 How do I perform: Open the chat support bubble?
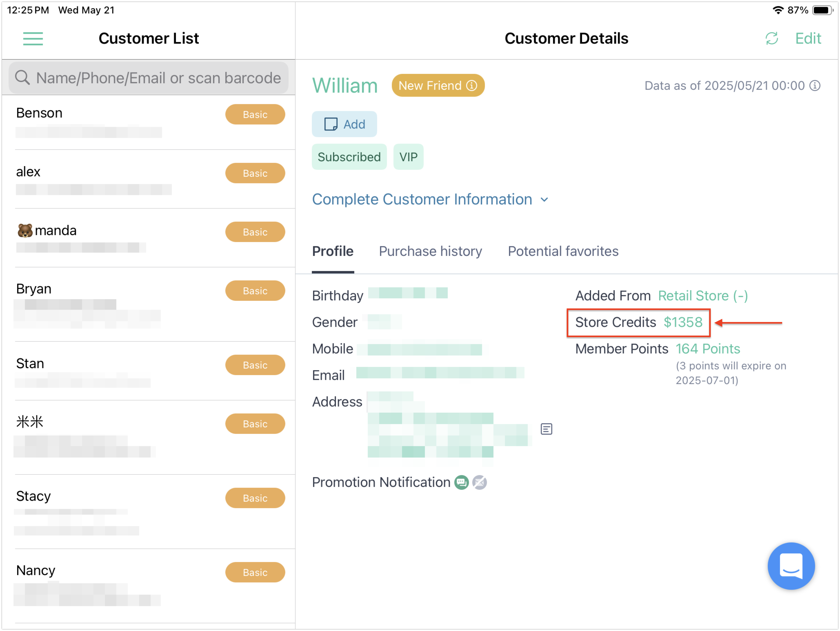click(791, 566)
